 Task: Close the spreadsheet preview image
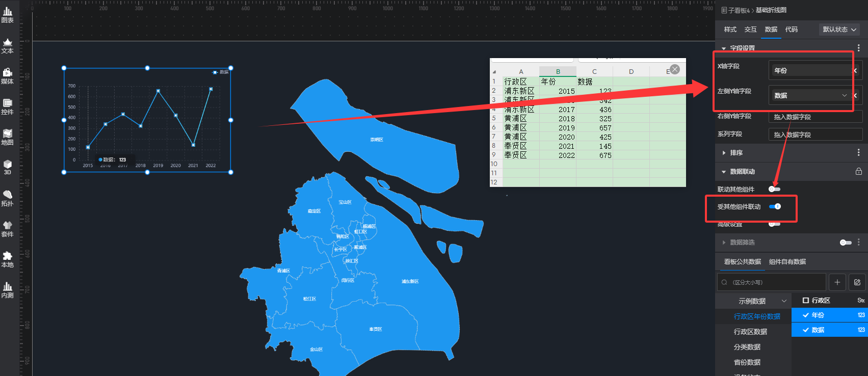[675, 69]
